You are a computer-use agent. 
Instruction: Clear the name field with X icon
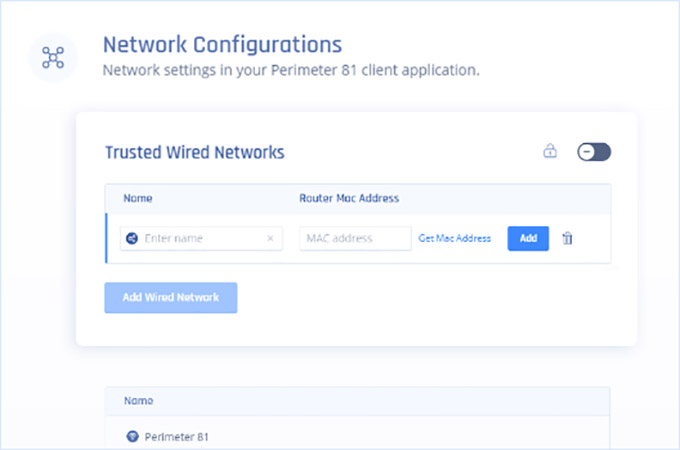[x=270, y=239]
